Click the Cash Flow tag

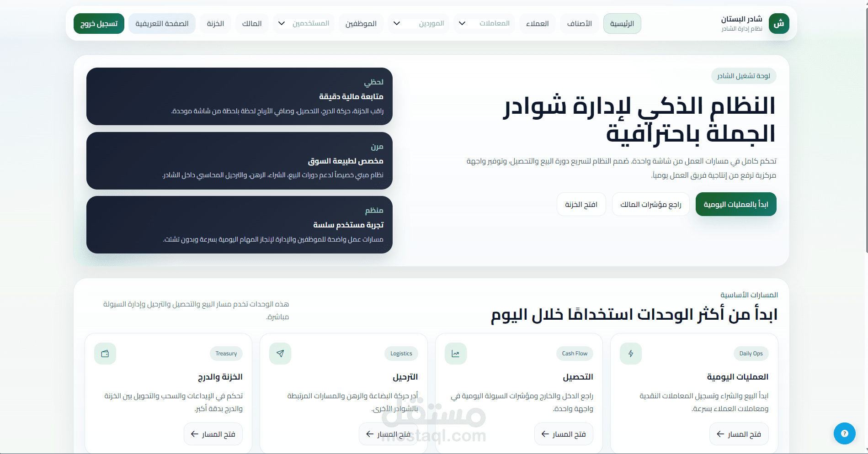[575, 354]
